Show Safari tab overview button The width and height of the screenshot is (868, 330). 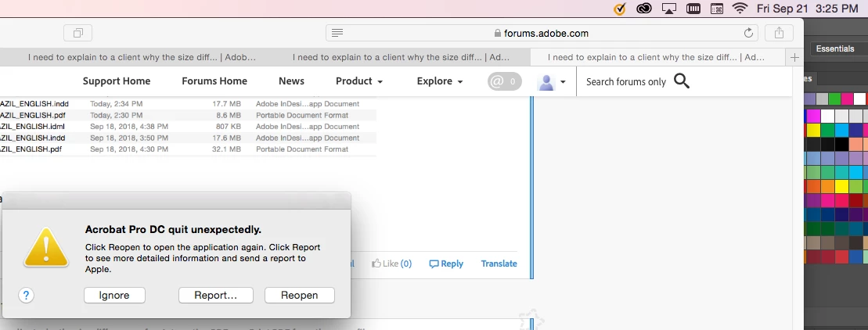(78, 33)
